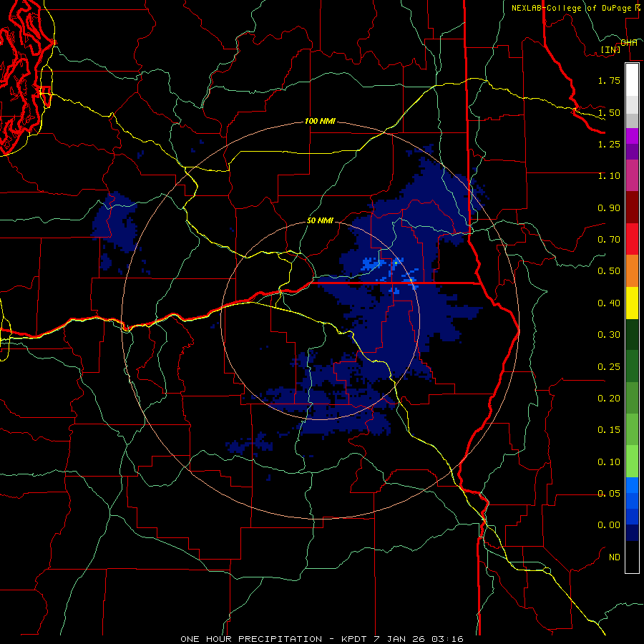Select the "0.10" legend value
The height and width of the screenshot is (644, 644).
pyautogui.click(x=609, y=462)
